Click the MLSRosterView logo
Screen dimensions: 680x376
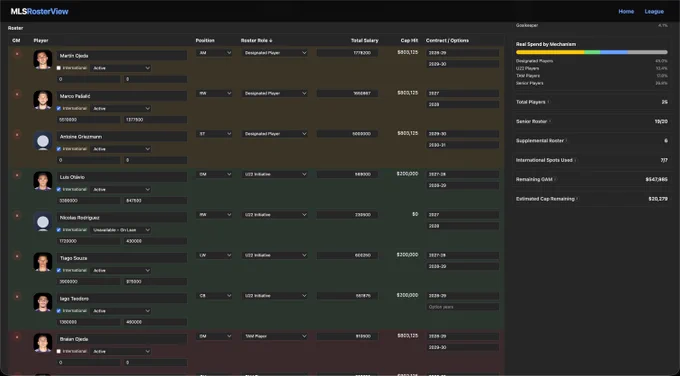(39, 12)
